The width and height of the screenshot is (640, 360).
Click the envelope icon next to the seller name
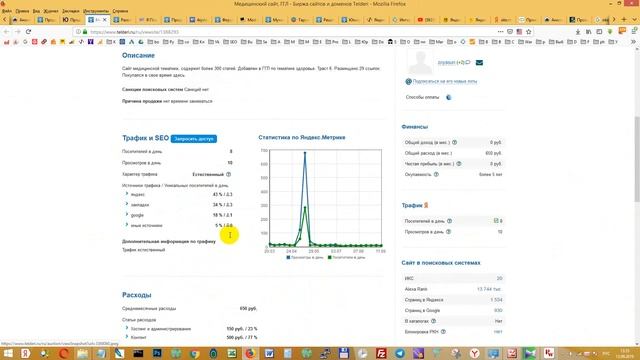point(480,62)
